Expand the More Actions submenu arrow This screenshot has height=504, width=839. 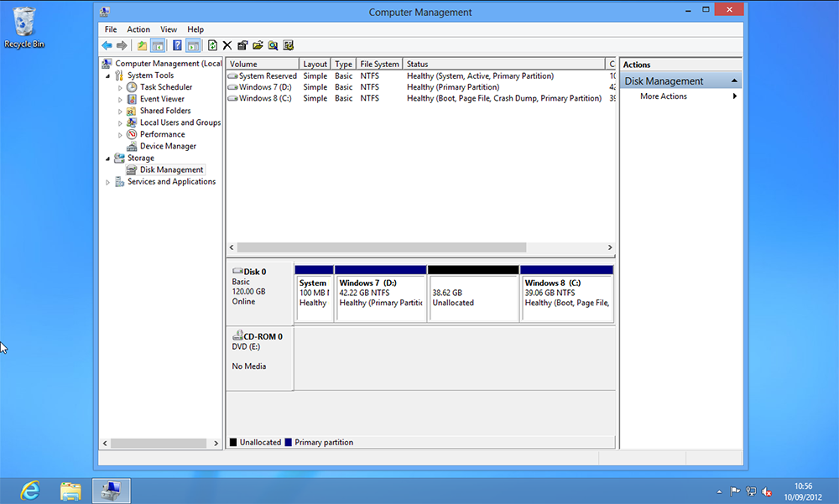click(735, 96)
